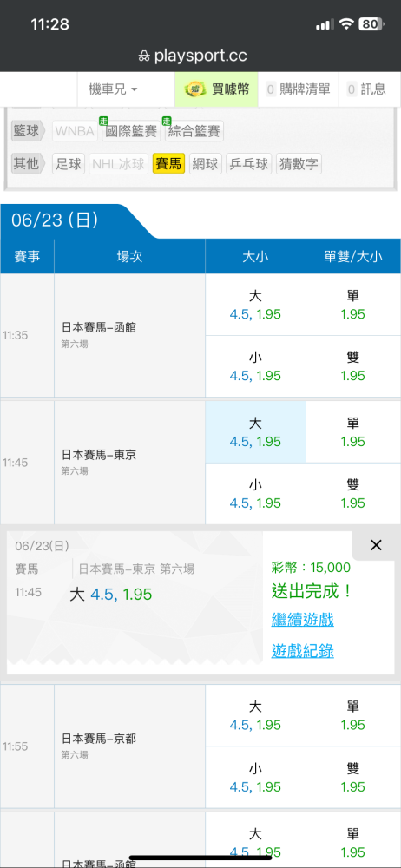
Task: Pick 單 1.95 for 京都 11:55 race
Action: (352, 715)
